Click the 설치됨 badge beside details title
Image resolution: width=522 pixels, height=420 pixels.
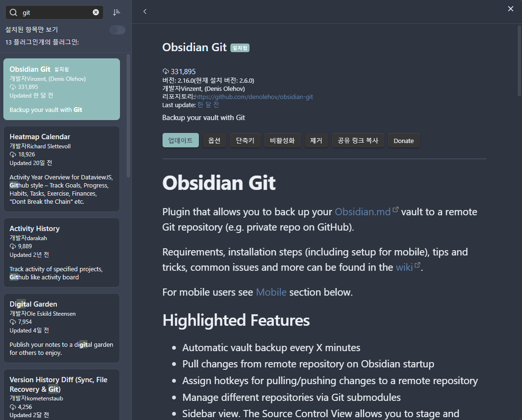(x=240, y=48)
